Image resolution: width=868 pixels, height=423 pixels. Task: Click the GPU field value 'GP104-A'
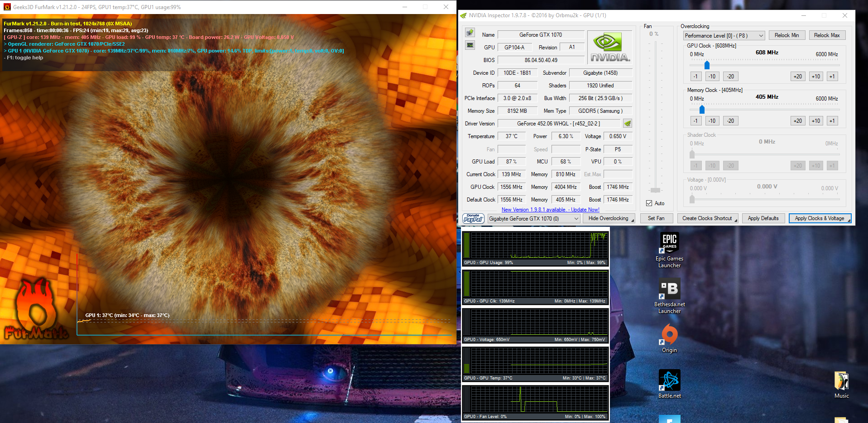click(514, 48)
